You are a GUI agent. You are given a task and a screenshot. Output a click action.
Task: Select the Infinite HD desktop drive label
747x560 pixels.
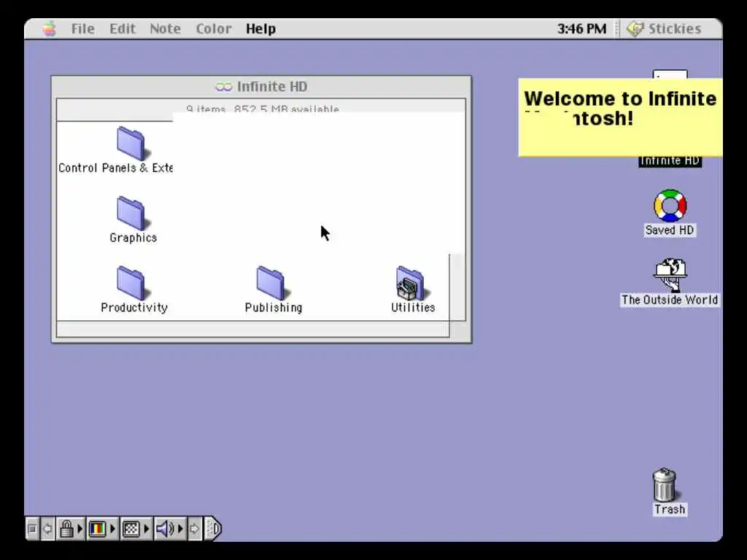pos(670,161)
